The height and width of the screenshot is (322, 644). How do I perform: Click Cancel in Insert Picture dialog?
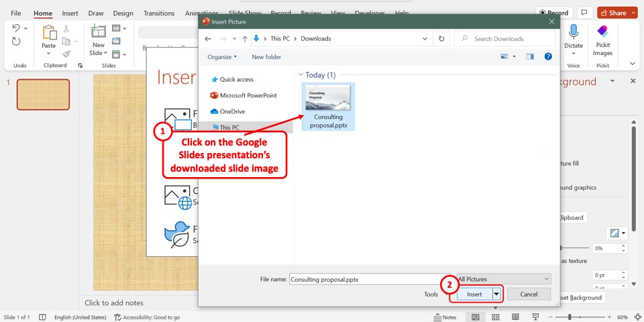tap(529, 294)
